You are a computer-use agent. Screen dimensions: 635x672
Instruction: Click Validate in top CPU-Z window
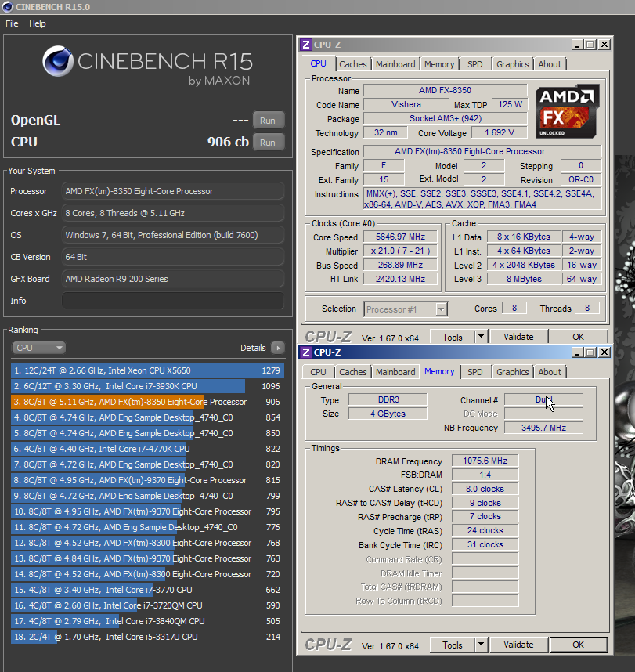tap(518, 337)
